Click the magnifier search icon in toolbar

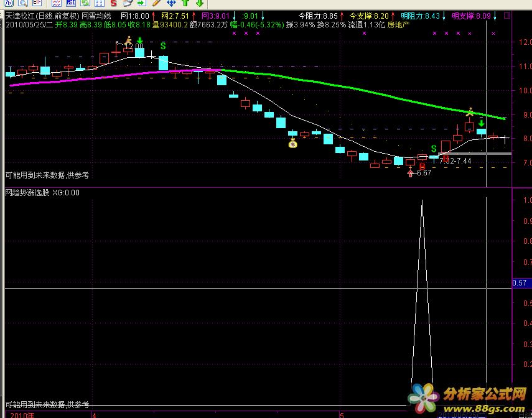[23, 3]
